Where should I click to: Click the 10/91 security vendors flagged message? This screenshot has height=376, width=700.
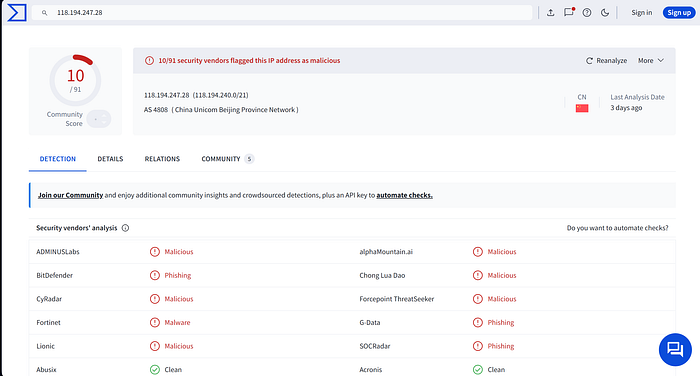249,60
